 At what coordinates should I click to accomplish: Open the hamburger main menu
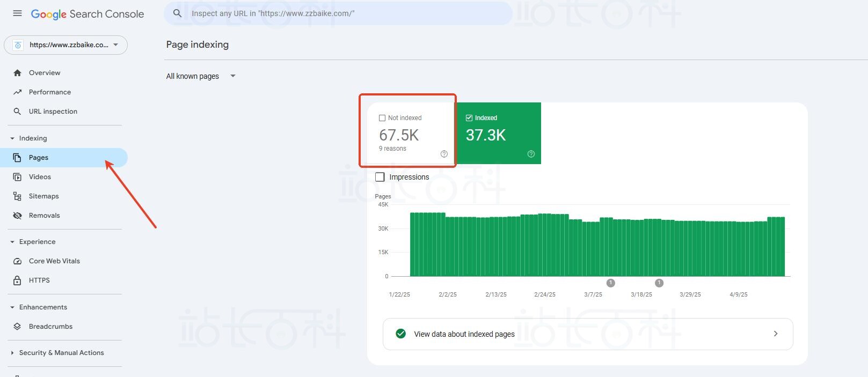17,13
